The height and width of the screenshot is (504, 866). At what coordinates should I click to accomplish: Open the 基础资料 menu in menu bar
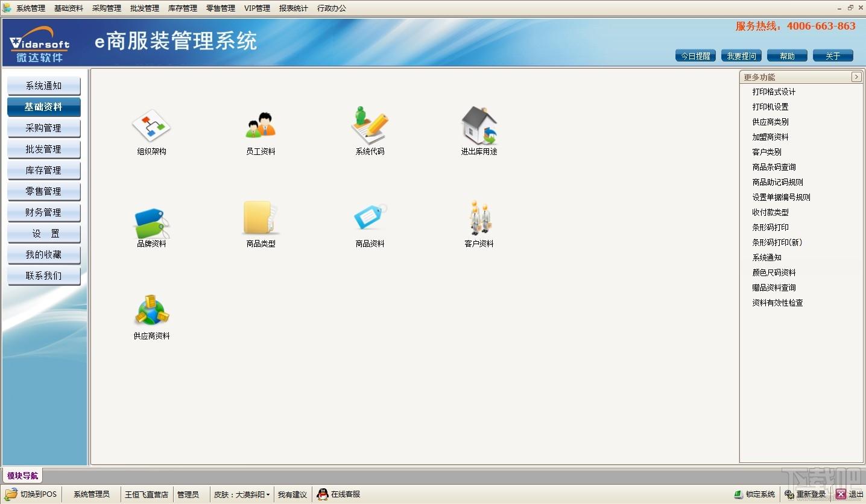click(69, 8)
